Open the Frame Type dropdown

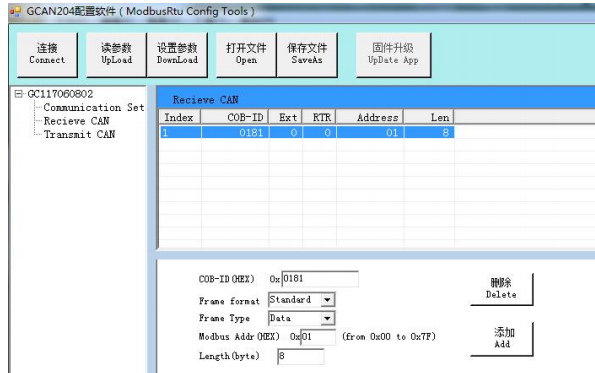click(x=327, y=318)
